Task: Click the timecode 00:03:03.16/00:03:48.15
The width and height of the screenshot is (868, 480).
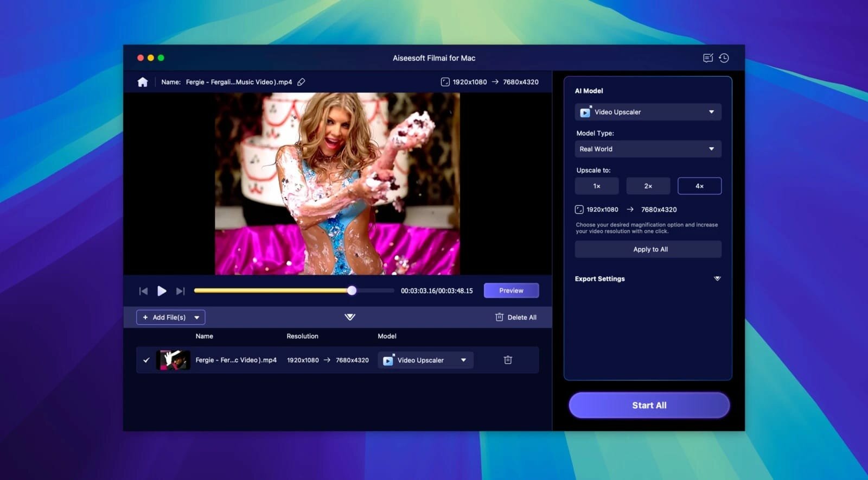Action: [x=437, y=291]
